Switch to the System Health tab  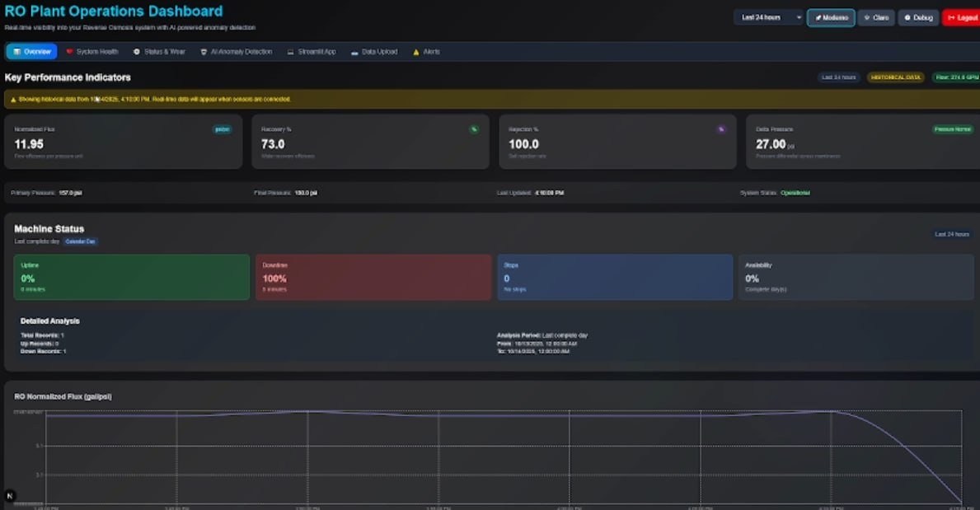coord(91,51)
